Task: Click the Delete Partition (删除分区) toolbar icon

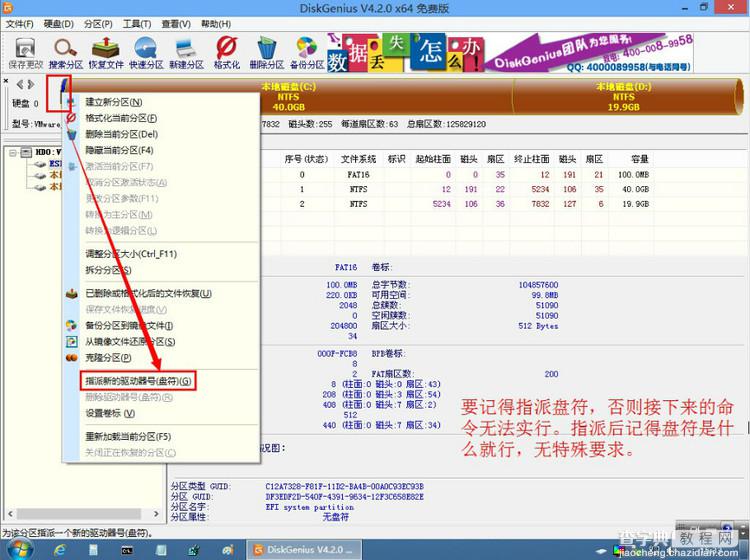Action: coord(266,53)
